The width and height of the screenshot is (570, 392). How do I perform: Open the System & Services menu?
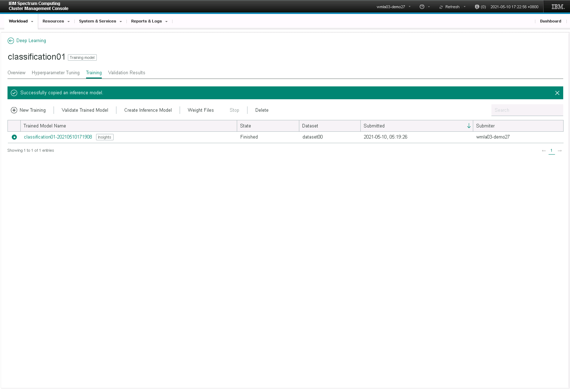(100, 21)
